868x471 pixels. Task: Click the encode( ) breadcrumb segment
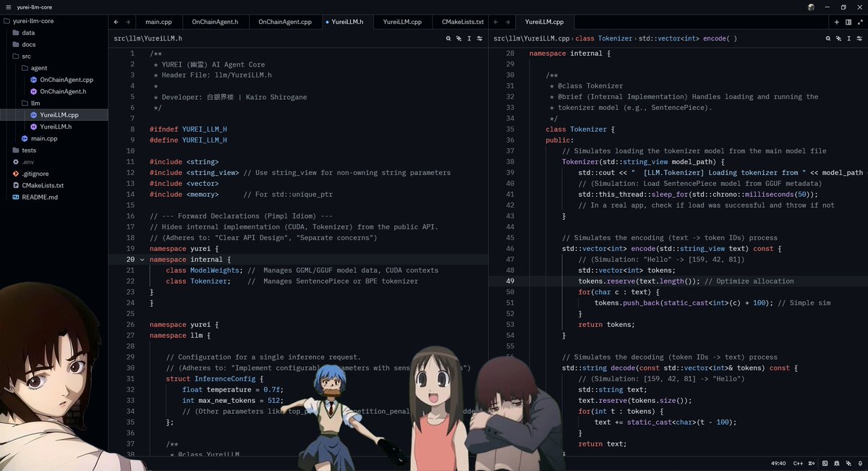pyautogui.click(x=688, y=38)
